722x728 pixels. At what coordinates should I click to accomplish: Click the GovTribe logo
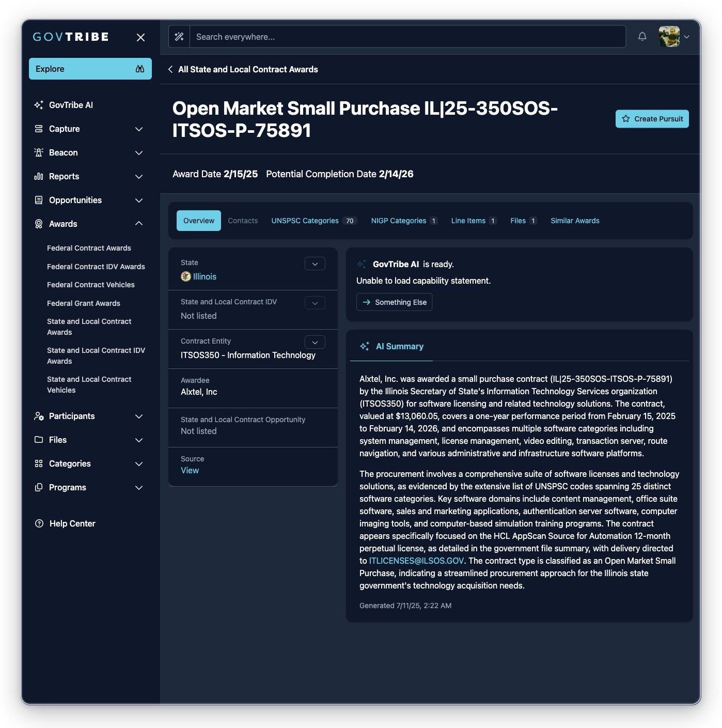tap(71, 37)
